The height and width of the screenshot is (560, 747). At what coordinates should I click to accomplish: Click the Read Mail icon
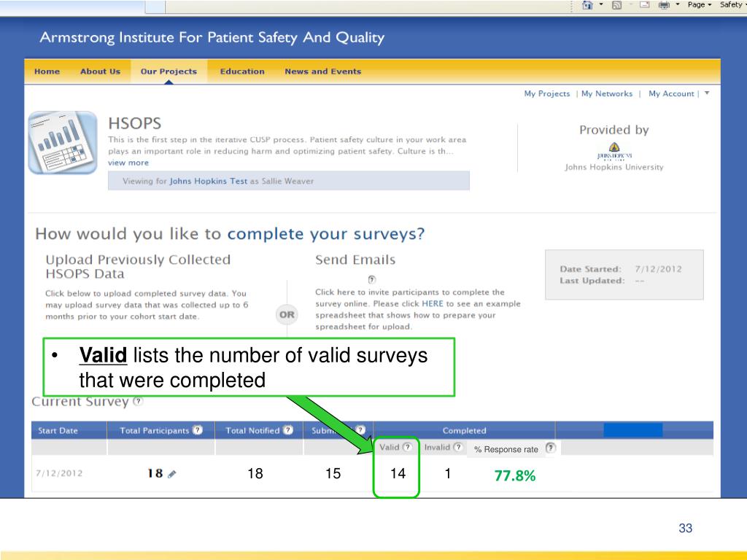pyautogui.click(x=645, y=5)
